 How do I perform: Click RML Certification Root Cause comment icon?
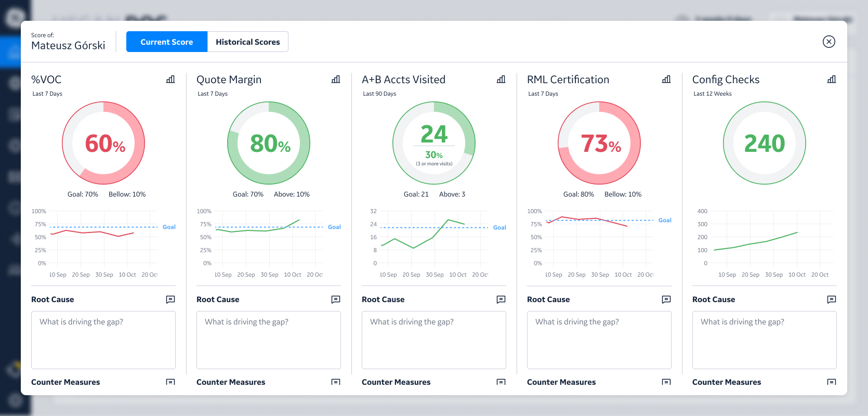tap(666, 300)
